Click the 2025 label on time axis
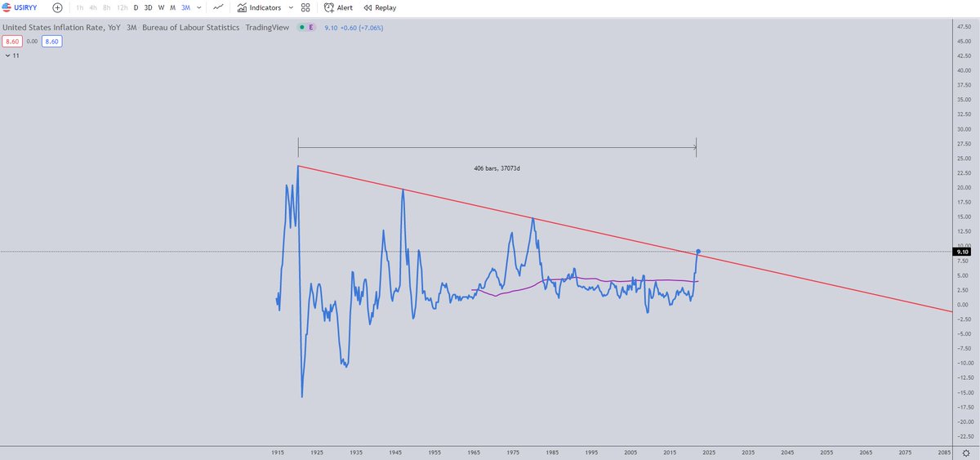Screen dimensions: 980x460 pyautogui.click(x=709, y=451)
